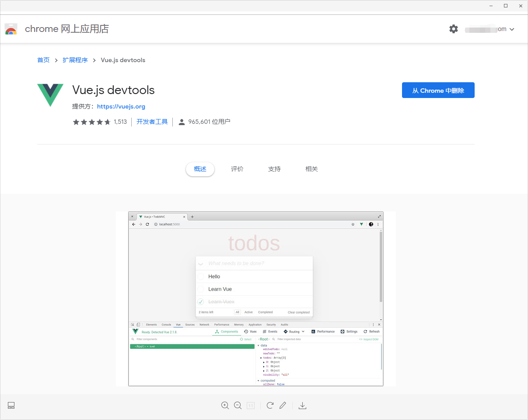This screenshot has width=528, height=420.
Task: Switch to the 概述 tab
Action: [x=200, y=169]
